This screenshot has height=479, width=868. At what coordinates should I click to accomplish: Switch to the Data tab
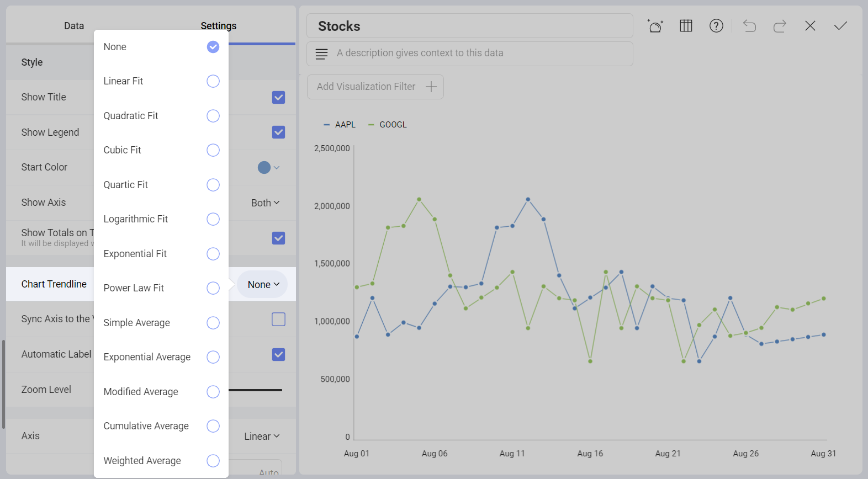pyautogui.click(x=74, y=26)
